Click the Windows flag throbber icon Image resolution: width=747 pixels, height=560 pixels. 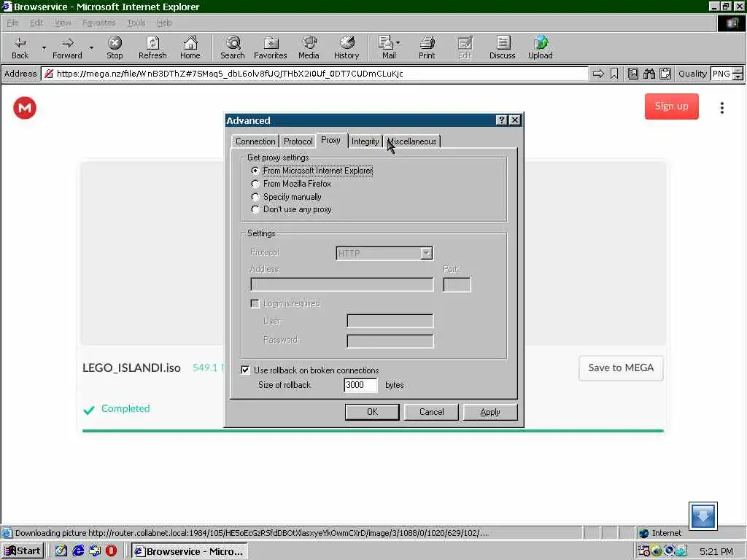[731, 23]
